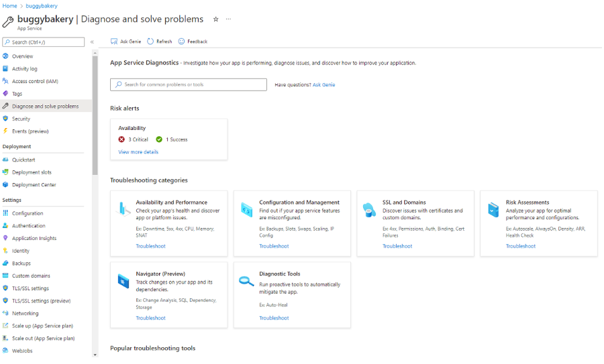Click the Access control (IAM) icon

5,81
